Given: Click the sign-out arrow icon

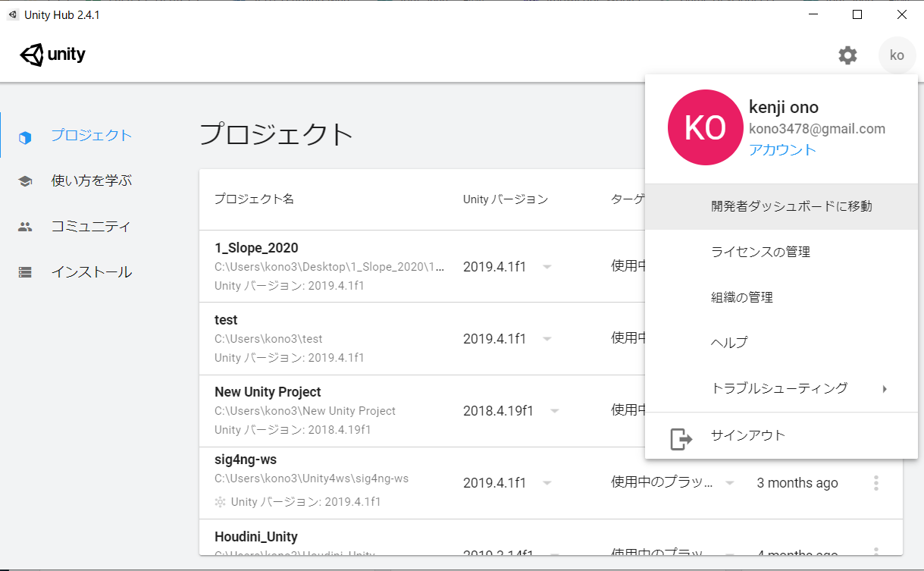Looking at the screenshot, I should 681,438.
